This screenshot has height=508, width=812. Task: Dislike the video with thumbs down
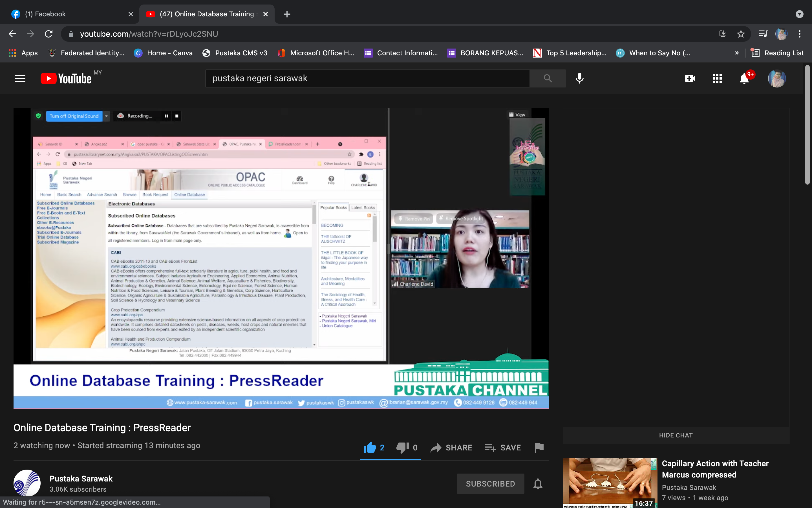pos(407,448)
